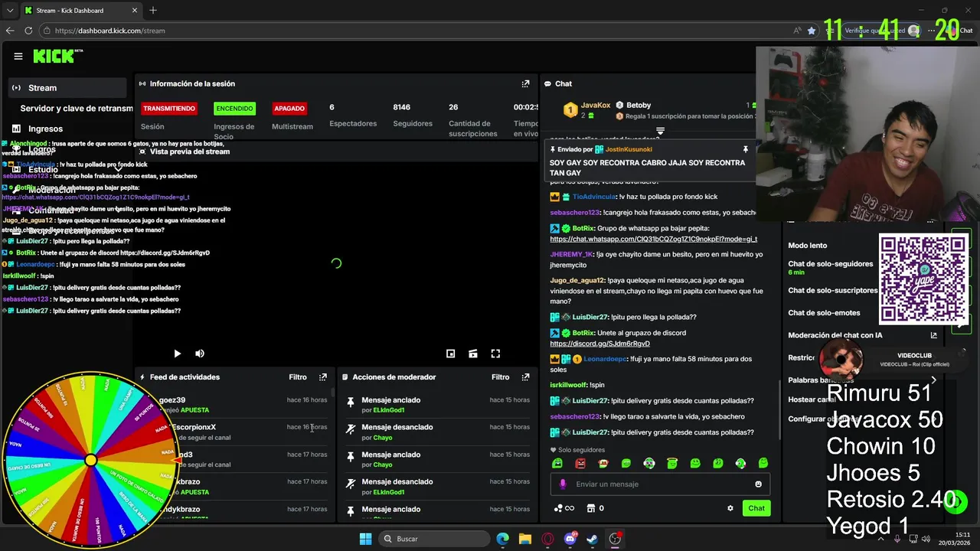The image size is (980, 551).
Task: Unpin the pinned message from JostinKusunoki
Action: tap(745, 149)
